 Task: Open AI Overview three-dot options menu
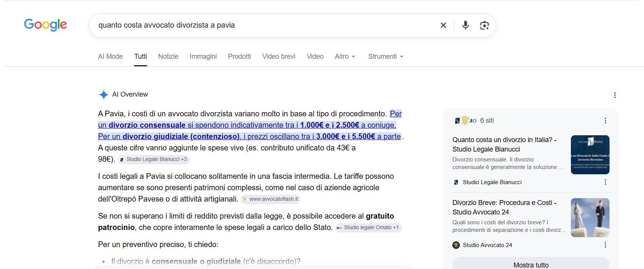615,95
